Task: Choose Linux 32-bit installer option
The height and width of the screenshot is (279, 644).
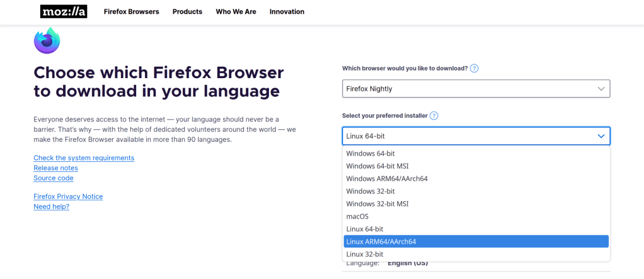Action: 364,254
